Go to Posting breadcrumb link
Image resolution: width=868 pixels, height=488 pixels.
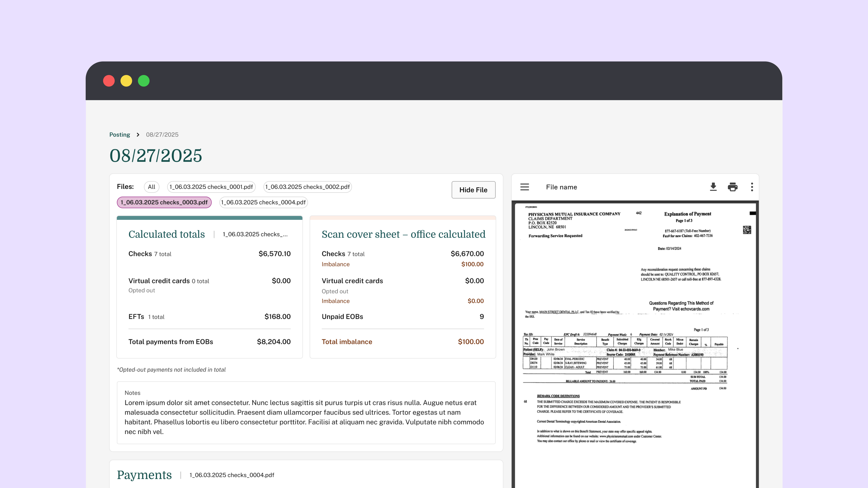120,135
